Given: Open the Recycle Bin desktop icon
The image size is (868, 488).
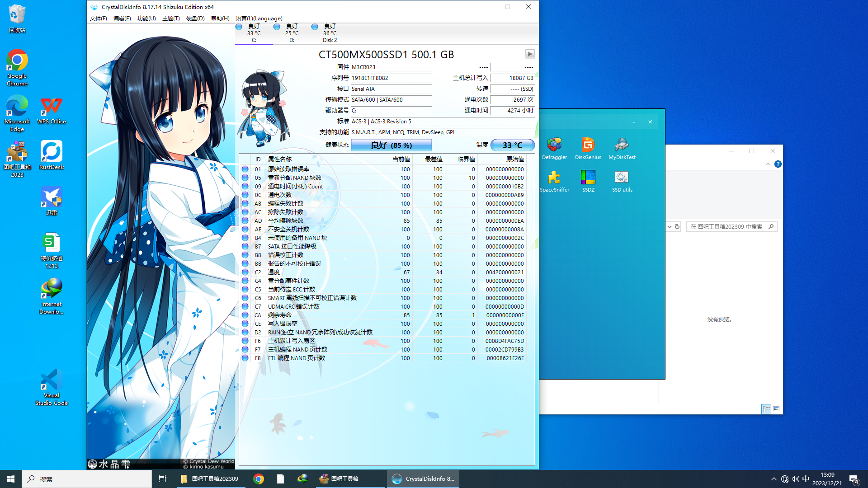Looking at the screenshot, I should pyautogui.click(x=17, y=19).
